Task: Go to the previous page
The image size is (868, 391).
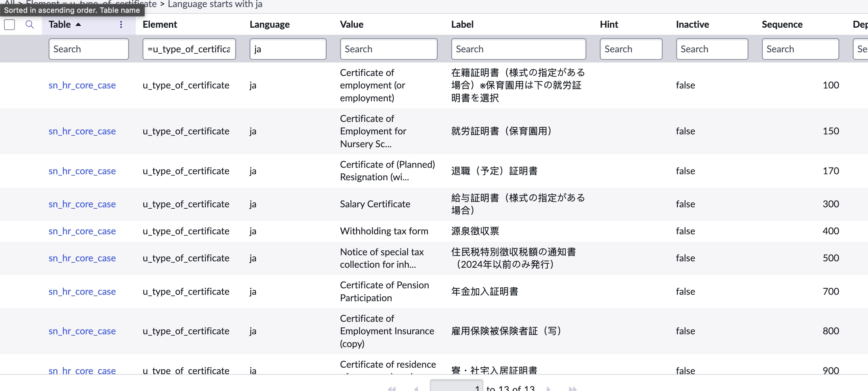Action: point(416,388)
